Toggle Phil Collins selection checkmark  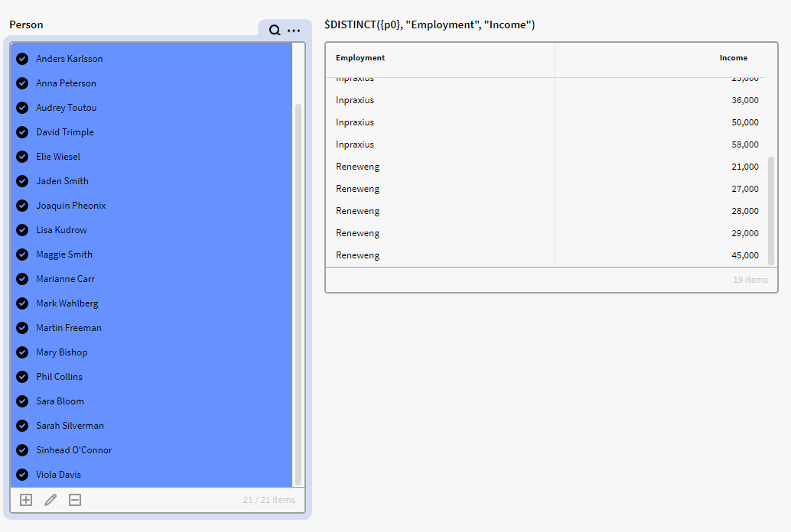(22, 377)
